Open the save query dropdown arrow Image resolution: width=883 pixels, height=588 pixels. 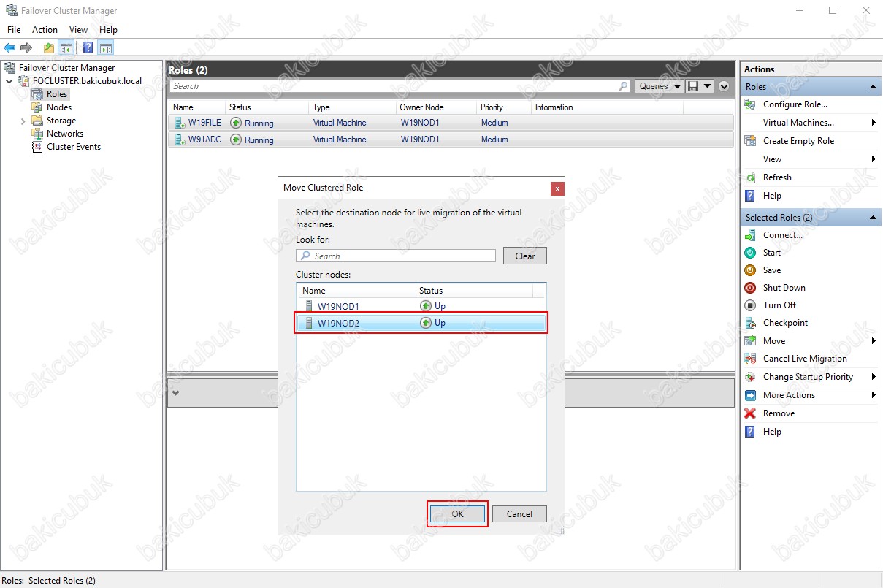(x=708, y=86)
